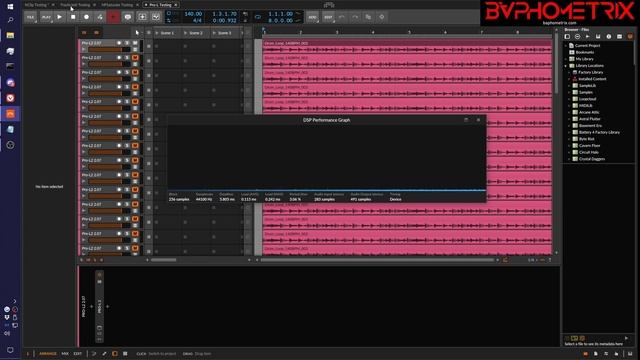Expand the Current Project tree node

[x=566, y=46]
